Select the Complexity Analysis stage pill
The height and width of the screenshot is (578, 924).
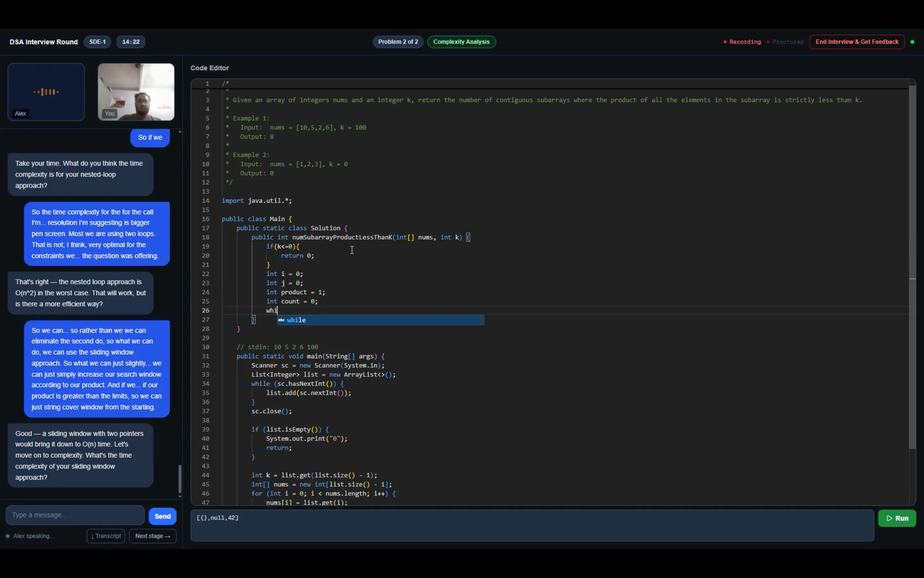[461, 42]
